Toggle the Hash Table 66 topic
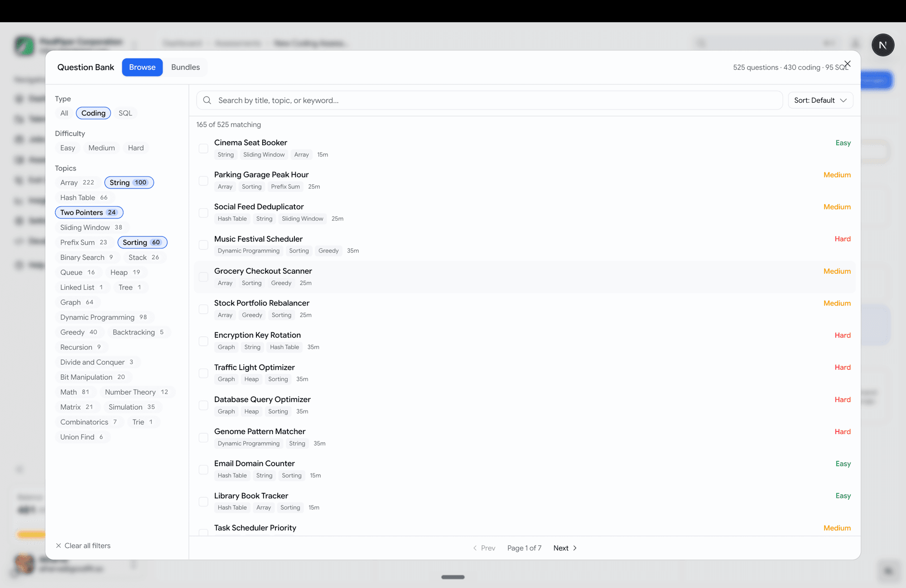This screenshot has width=906, height=588. (x=84, y=197)
